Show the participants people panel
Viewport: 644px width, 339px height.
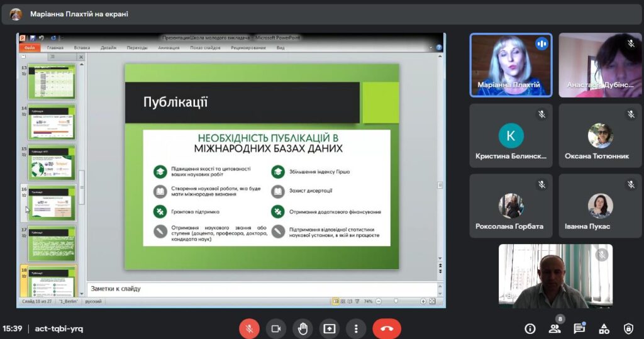pyautogui.click(x=554, y=328)
